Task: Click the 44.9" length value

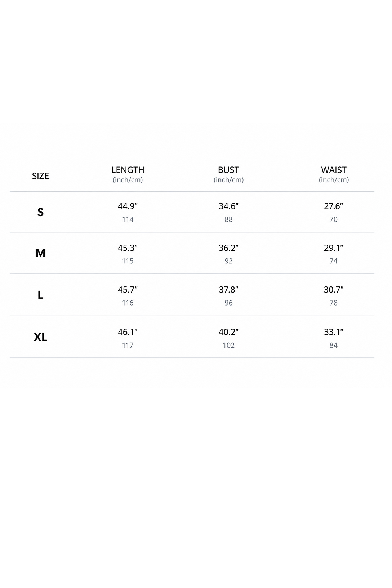Action: [128, 206]
